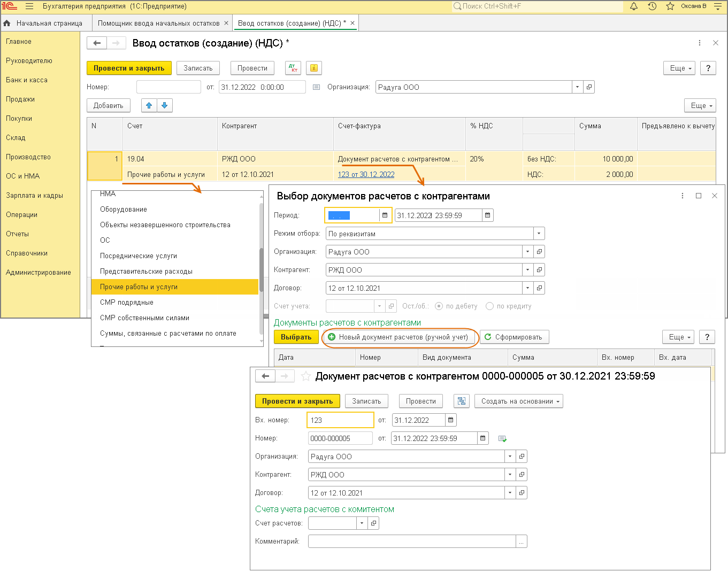Click the icon right of date 31.12.2022 0:00:00
The image size is (728, 572).
[316, 87]
